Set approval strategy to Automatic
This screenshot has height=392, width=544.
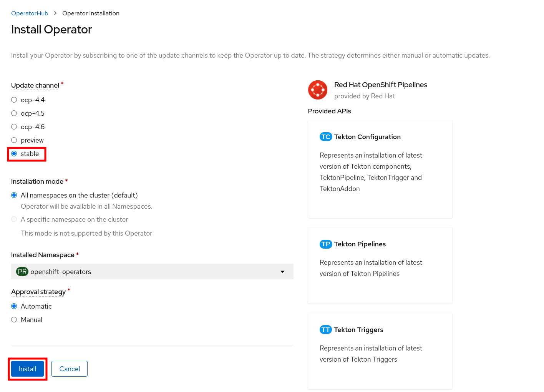point(14,306)
